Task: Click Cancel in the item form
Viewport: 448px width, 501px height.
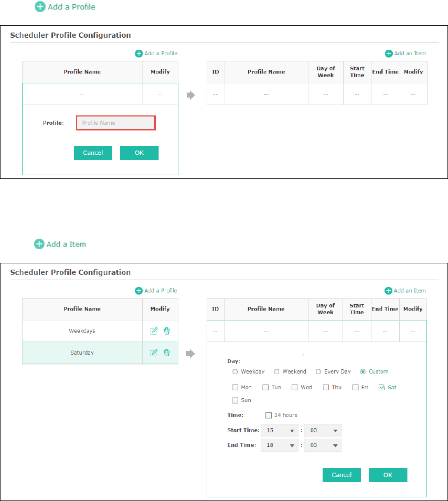Action: (342, 475)
